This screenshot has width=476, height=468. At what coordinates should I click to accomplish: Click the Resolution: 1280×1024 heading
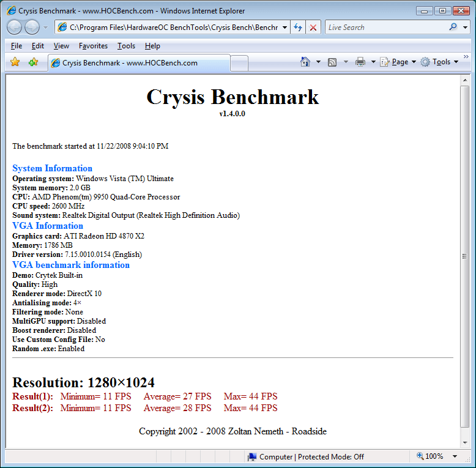(83, 383)
